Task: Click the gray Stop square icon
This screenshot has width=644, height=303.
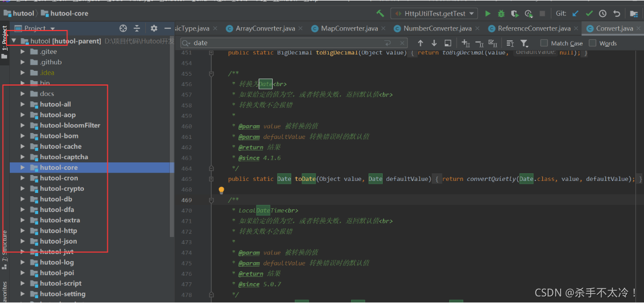Action: [542, 14]
